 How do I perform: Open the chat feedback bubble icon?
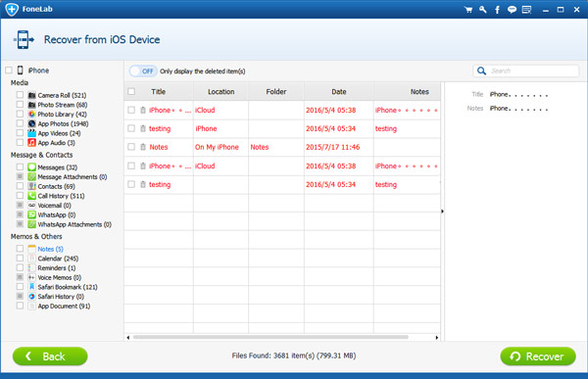coord(512,10)
